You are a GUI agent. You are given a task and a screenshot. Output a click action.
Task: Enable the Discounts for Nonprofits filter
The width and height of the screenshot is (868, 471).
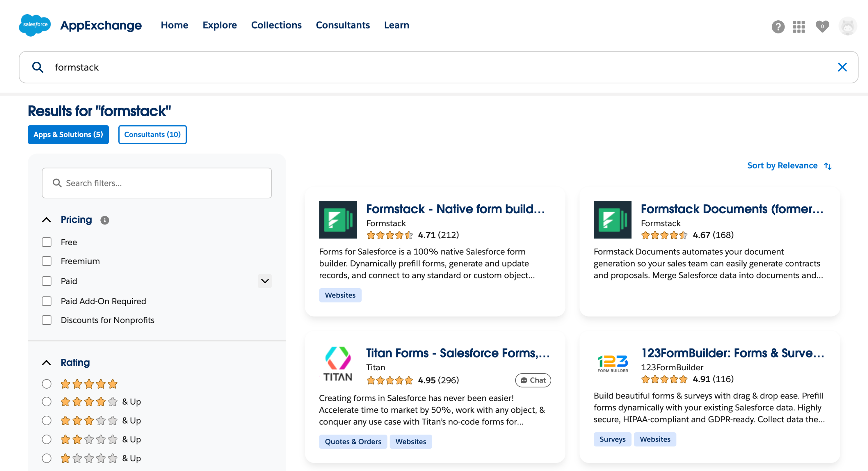pyautogui.click(x=47, y=320)
